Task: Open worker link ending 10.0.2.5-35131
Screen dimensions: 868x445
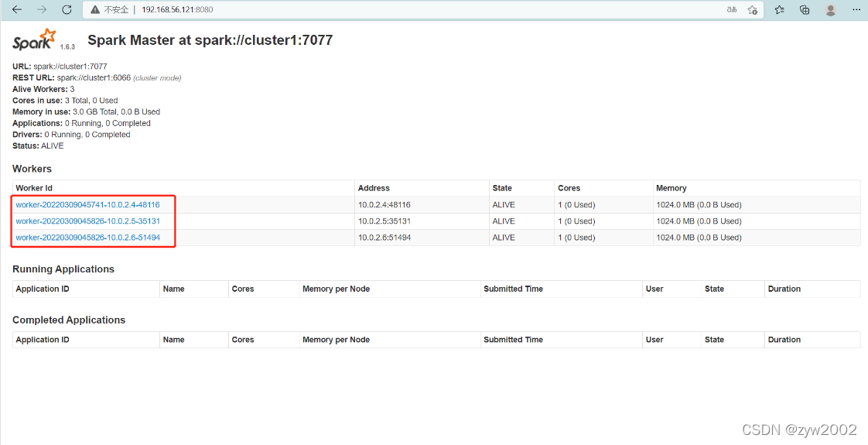Action: coord(87,221)
